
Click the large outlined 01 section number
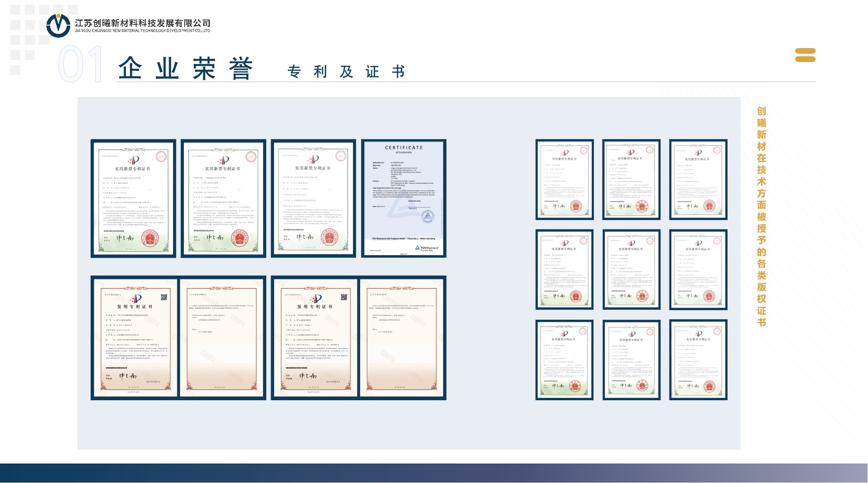[x=81, y=64]
